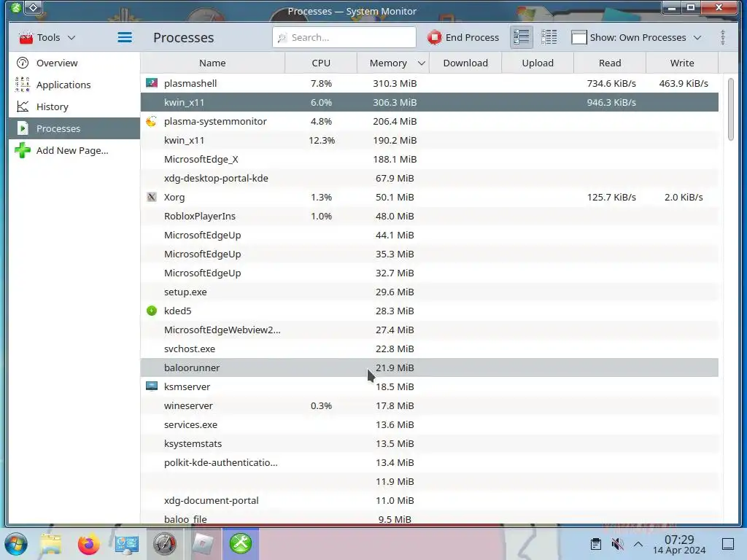Click the Applications grid icon
The height and width of the screenshot is (560, 747).
tap(23, 85)
